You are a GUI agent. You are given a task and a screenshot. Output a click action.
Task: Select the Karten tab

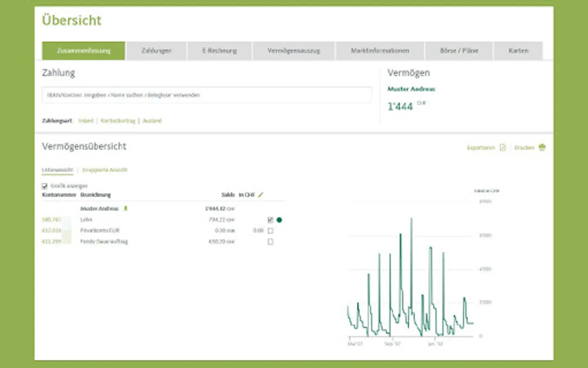point(518,51)
